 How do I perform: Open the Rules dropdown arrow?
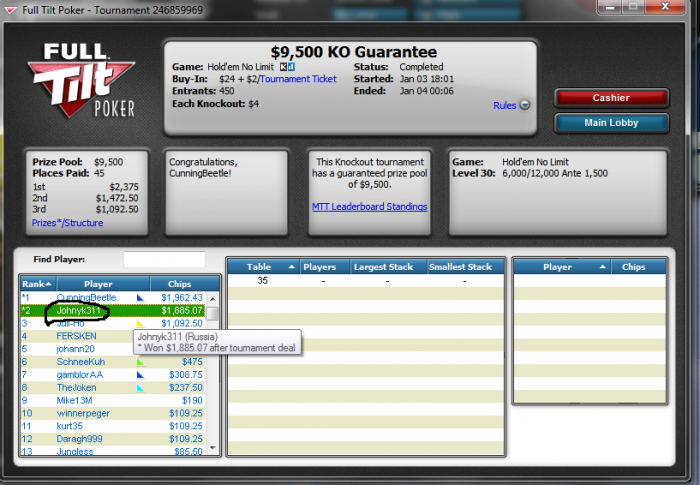pyautogui.click(x=525, y=105)
